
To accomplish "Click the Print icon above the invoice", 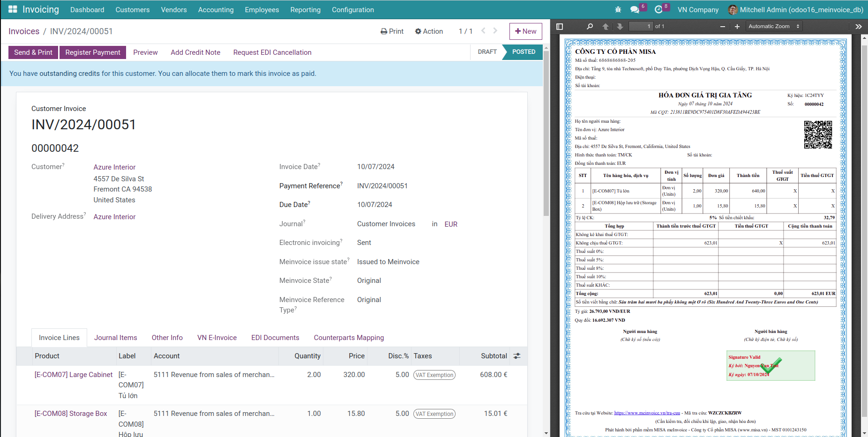I will (383, 31).
